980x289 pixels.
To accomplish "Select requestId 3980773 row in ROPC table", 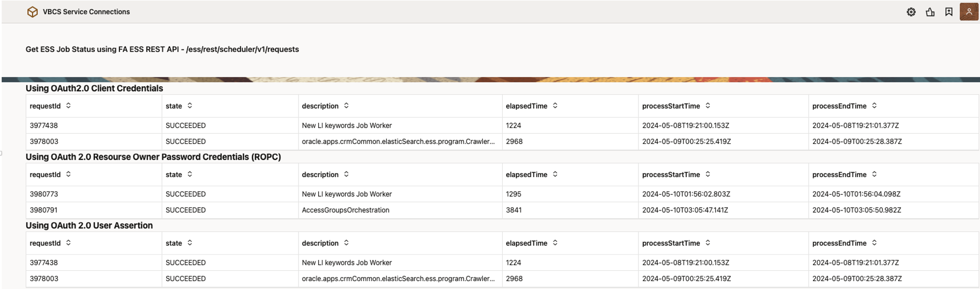I will tap(44, 194).
